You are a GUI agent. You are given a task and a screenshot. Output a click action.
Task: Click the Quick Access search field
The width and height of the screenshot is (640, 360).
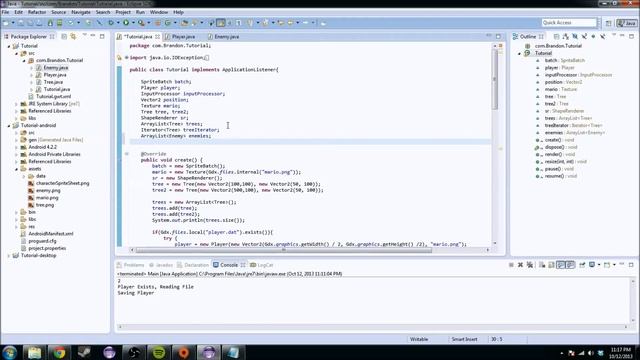569,23
